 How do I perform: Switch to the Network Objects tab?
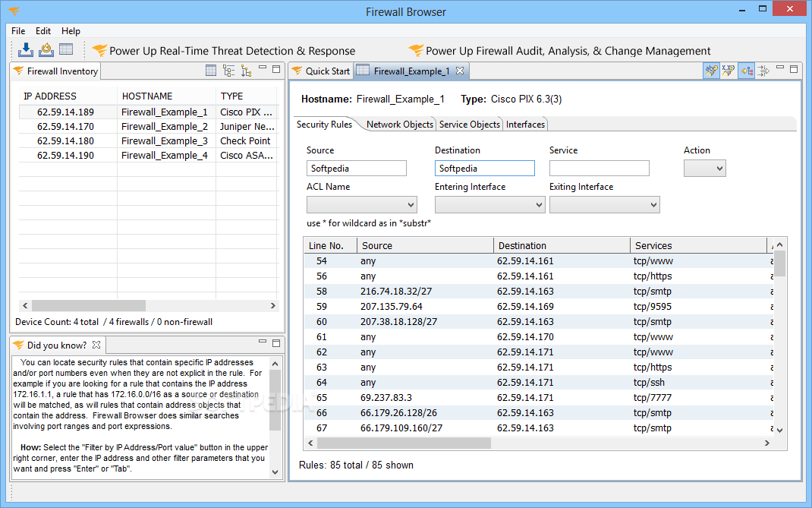click(399, 125)
